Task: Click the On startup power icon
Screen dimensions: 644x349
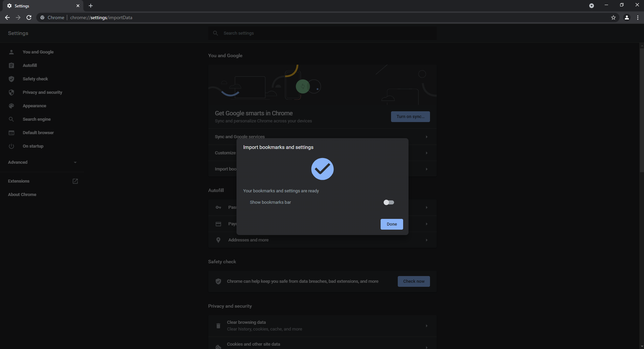Action: pyautogui.click(x=11, y=146)
